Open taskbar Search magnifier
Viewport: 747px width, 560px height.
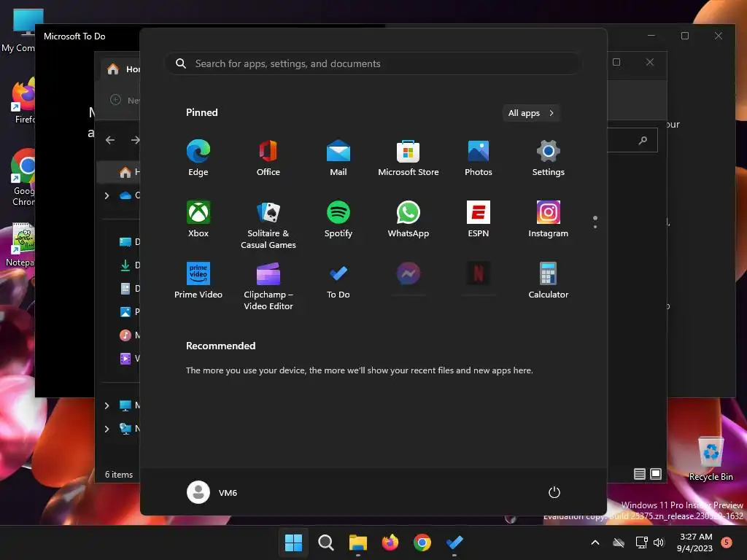point(326,542)
